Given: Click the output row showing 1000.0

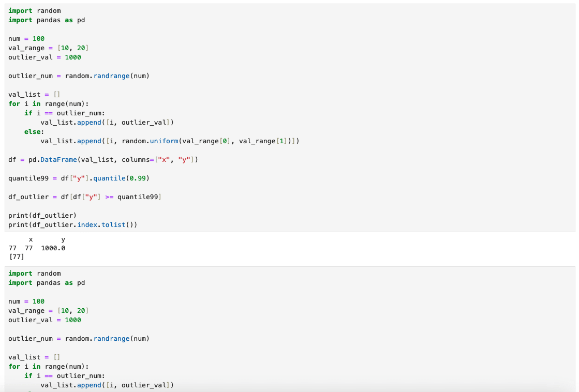Looking at the screenshot, I should pos(37,248).
